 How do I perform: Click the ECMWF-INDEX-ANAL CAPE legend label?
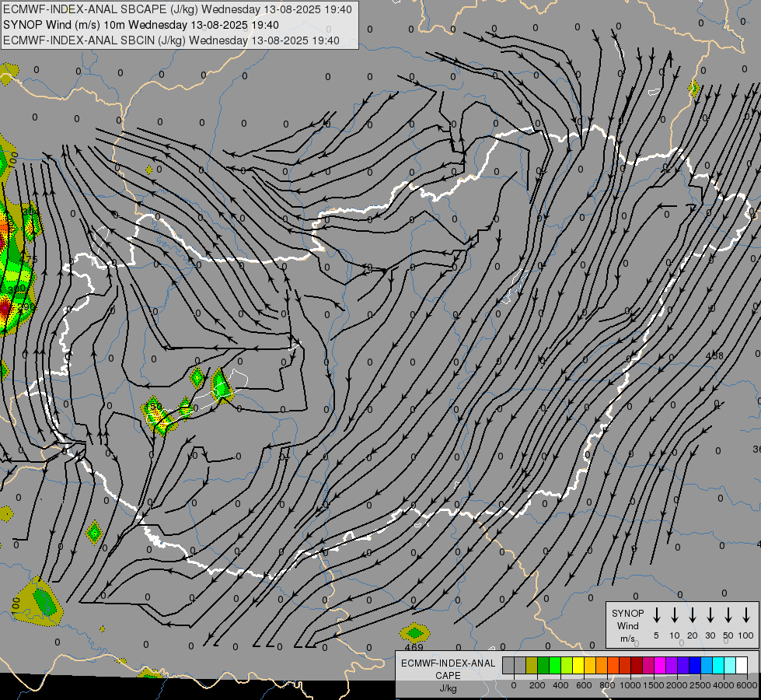coord(448,669)
